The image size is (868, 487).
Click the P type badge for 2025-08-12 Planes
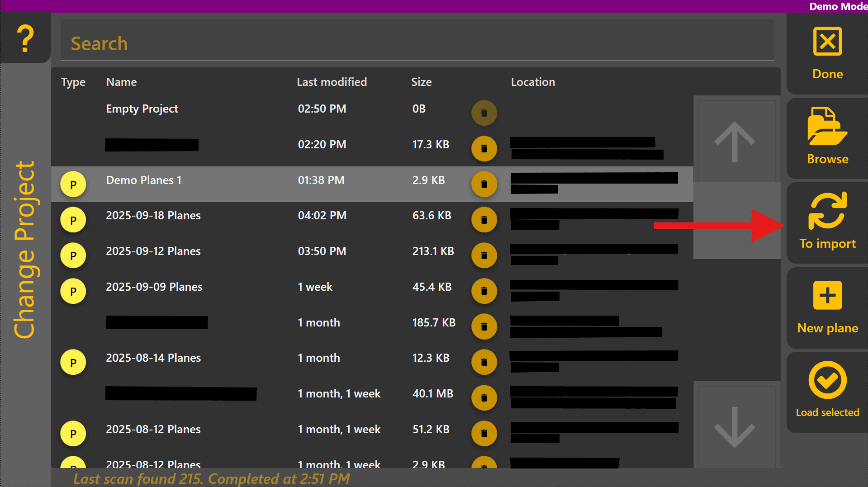[x=73, y=434]
